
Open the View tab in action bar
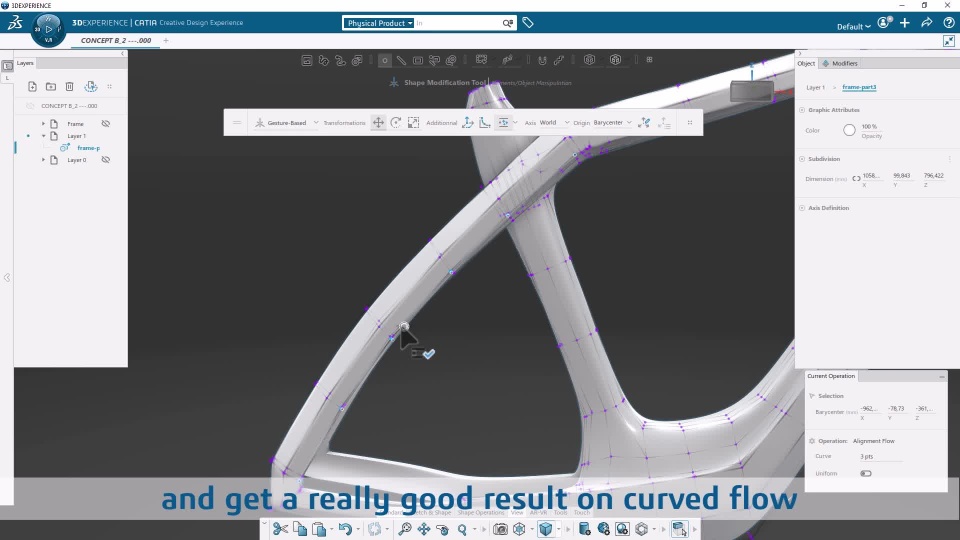pos(517,512)
